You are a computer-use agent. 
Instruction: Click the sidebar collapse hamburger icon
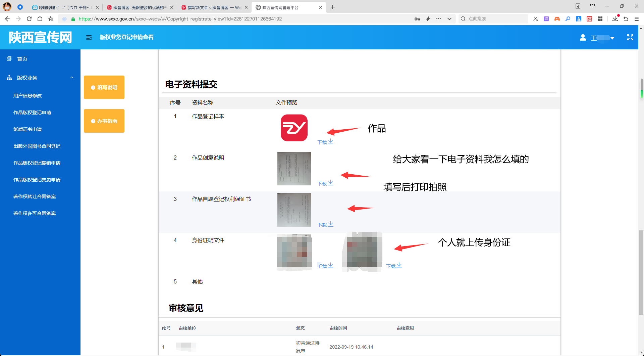point(89,38)
